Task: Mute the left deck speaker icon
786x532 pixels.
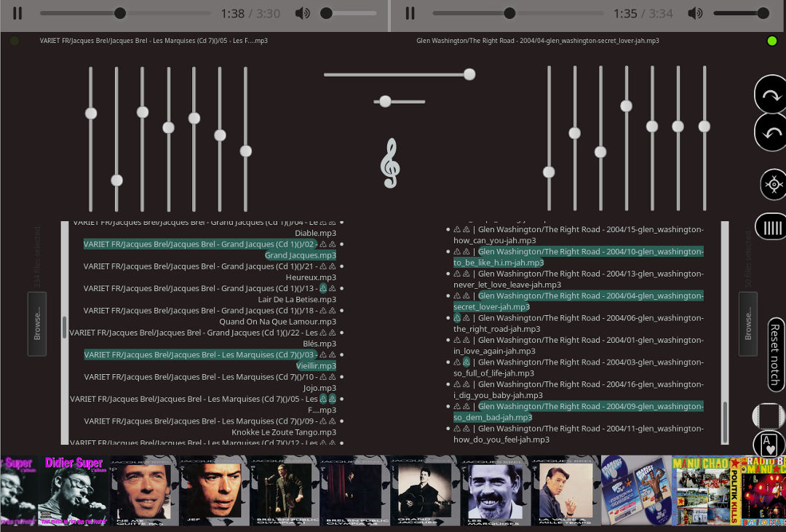Action: [302, 13]
